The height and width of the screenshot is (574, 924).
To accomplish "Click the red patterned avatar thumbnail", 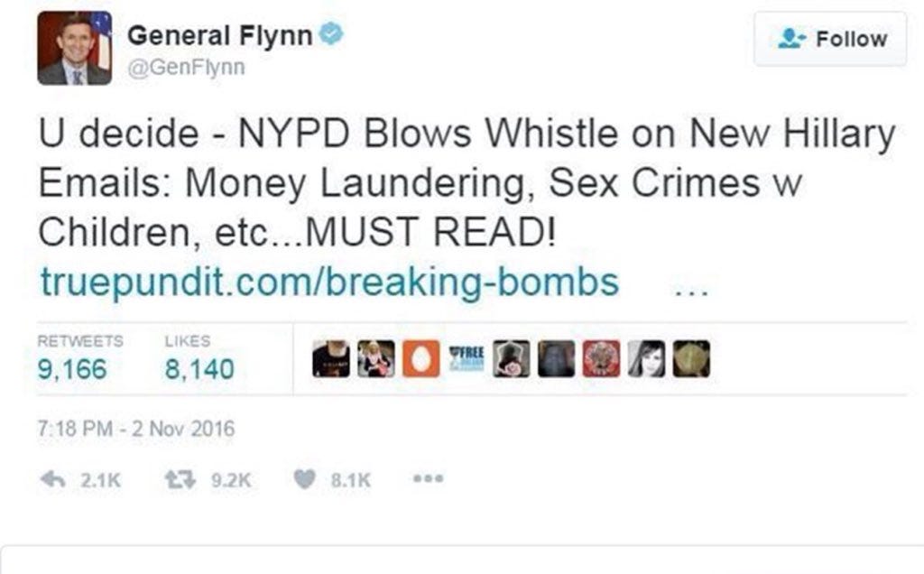I will click(601, 358).
